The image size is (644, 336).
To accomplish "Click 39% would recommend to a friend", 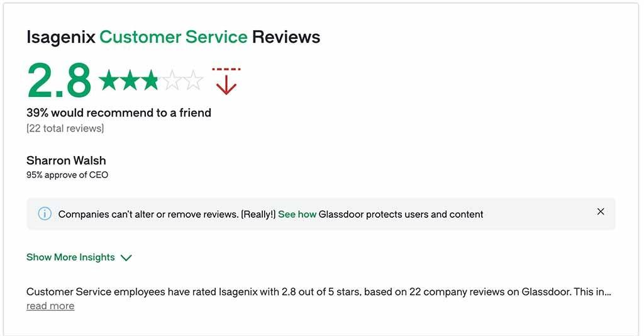I will click(119, 113).
